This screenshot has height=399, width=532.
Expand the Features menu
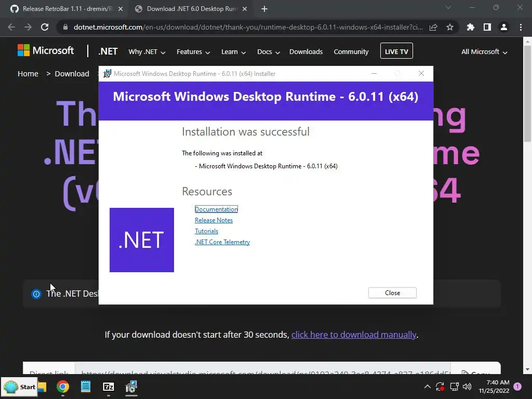193,52
